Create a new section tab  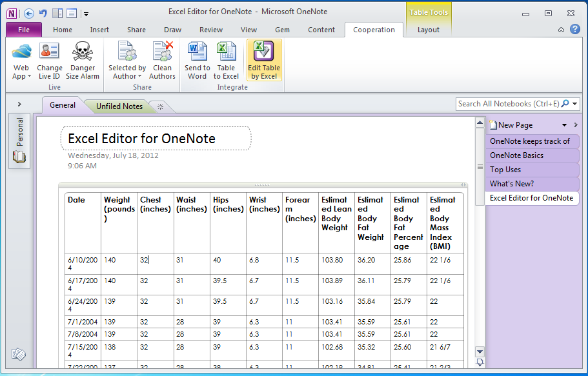161,107
